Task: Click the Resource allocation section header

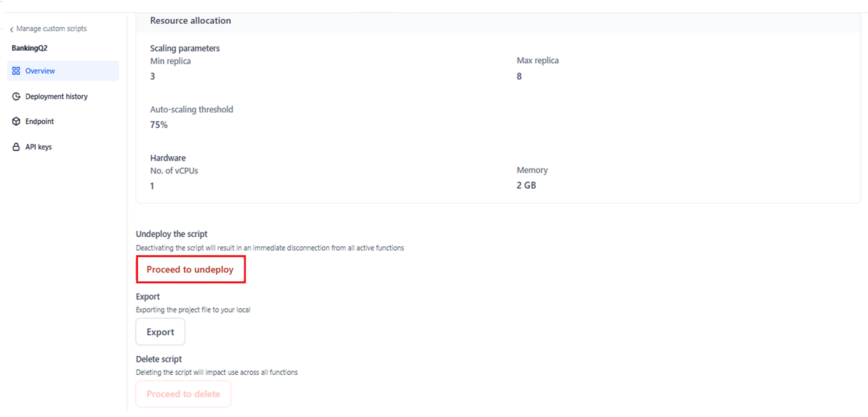Action: (190, 21)
